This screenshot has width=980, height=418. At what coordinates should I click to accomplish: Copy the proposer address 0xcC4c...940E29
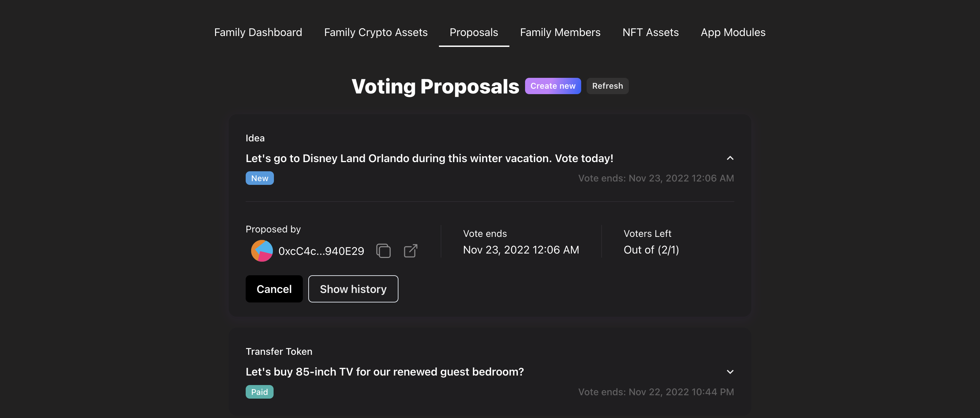pyautogui.click(x=383, y=251)
